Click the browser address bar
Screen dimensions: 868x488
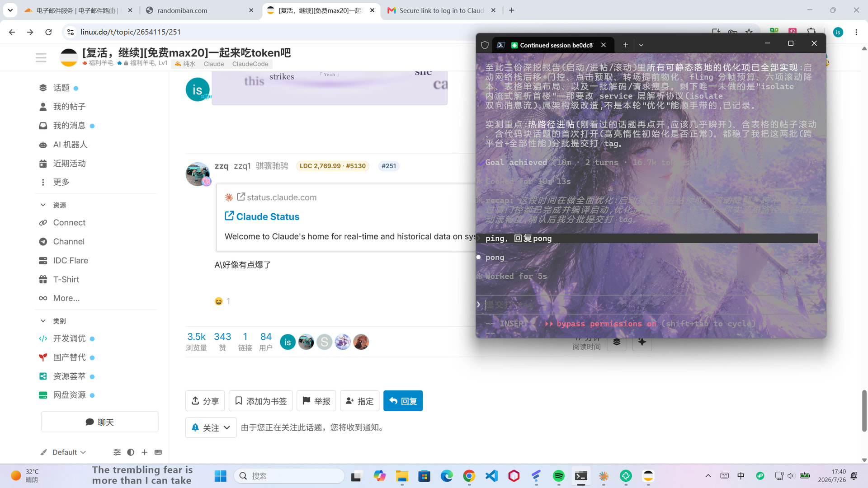tap(389, 32)
